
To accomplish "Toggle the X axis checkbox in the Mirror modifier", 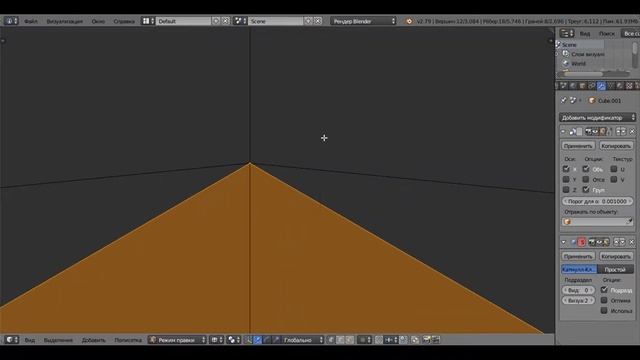I will coord(566,169).
